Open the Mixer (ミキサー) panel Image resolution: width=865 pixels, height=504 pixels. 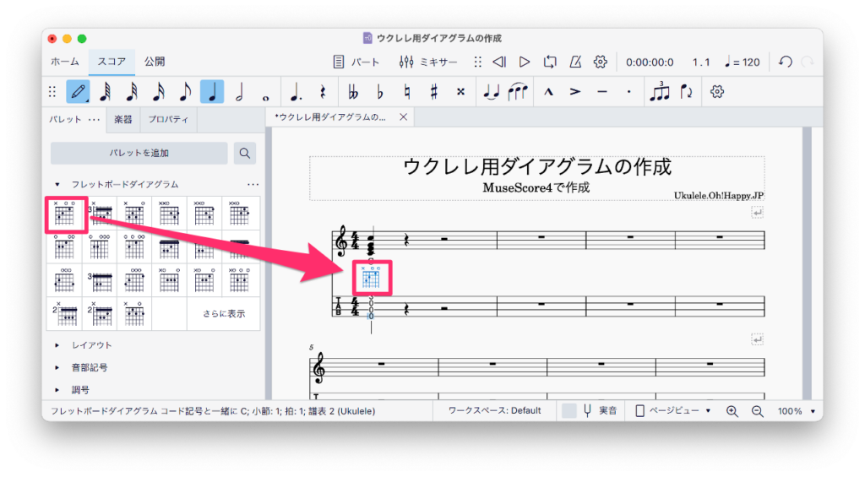click(428, 62)
